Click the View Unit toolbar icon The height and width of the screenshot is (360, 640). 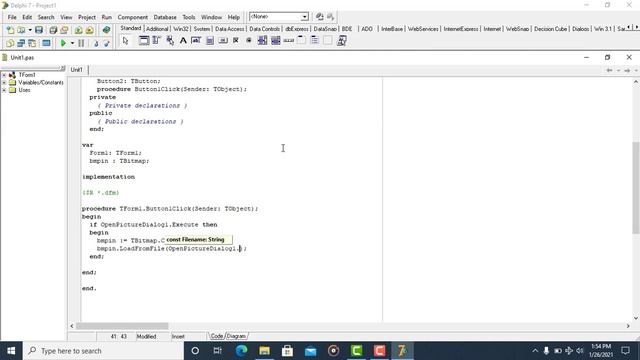[x=10, y=43]
